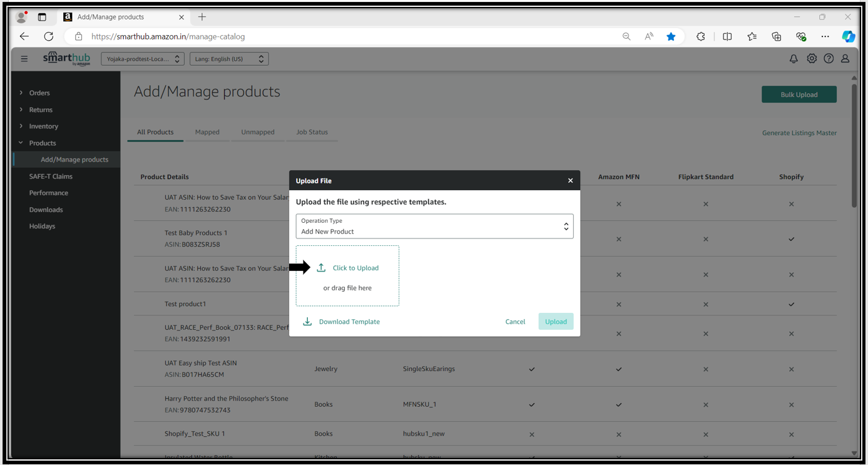This screenshot has height=465, width=868.
Task: Click the hubsku1_new SKU cell
Action: coord(424,434)
